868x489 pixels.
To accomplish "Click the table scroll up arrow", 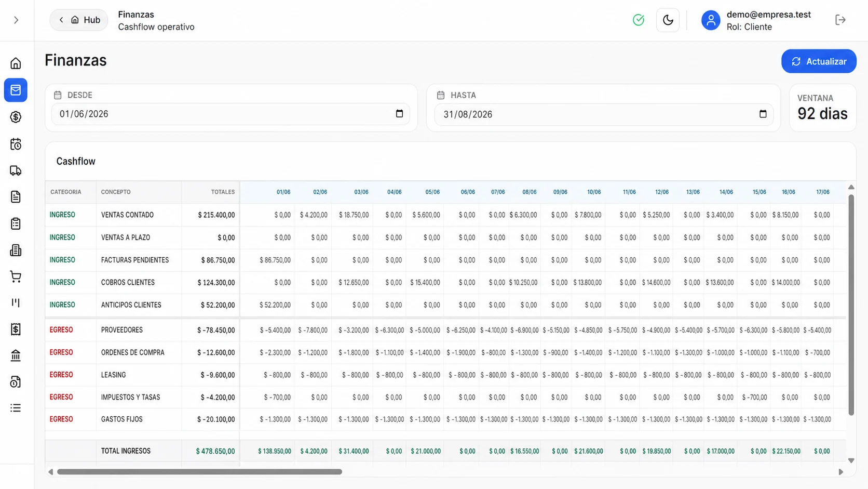I will tap(851, 187).
